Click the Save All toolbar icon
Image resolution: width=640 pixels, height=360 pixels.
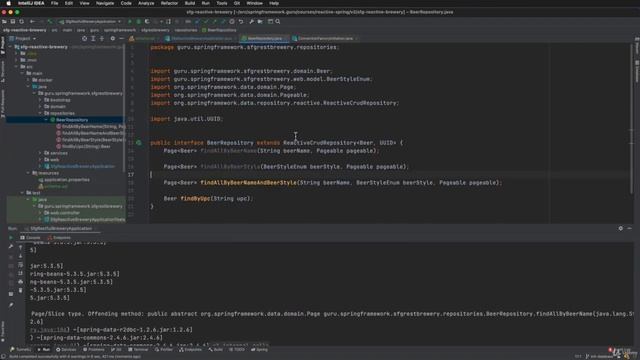pyautogui.click(x=13, y=21)
